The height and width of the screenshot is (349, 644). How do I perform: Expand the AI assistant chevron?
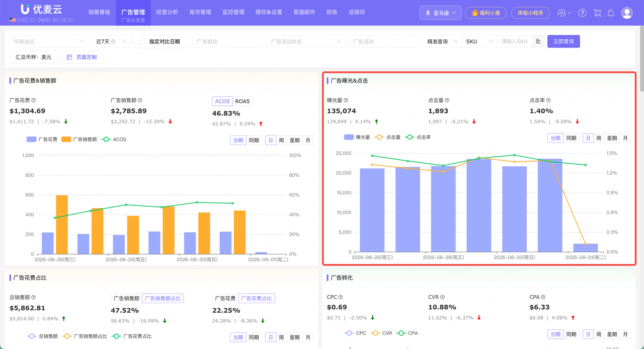click(570, 13)
